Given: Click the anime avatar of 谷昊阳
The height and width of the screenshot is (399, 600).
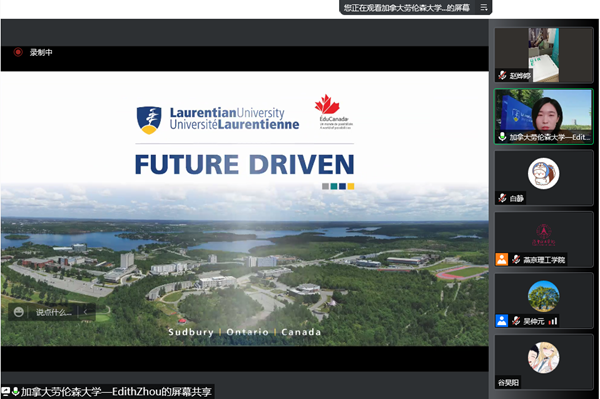Looking at the screenshot, I should tap(543, 357).
